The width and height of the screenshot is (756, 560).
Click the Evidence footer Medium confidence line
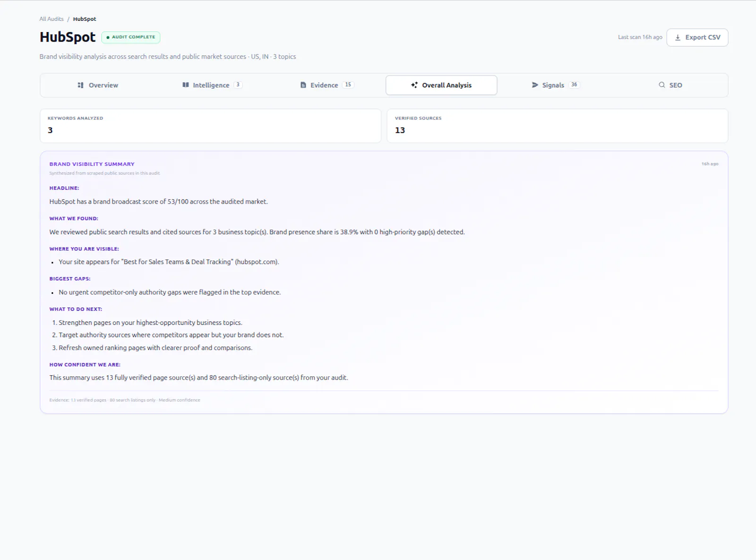pos(125,400)
